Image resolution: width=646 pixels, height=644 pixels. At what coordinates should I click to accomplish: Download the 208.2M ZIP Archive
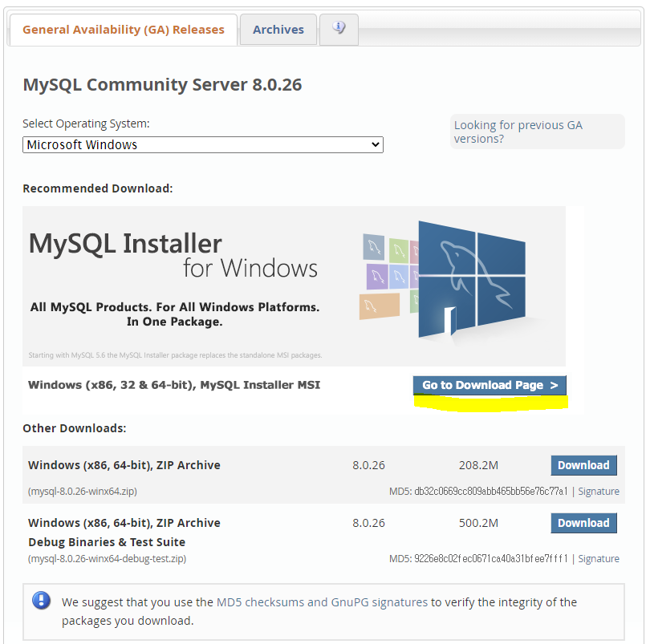click(x=583, y=465)
